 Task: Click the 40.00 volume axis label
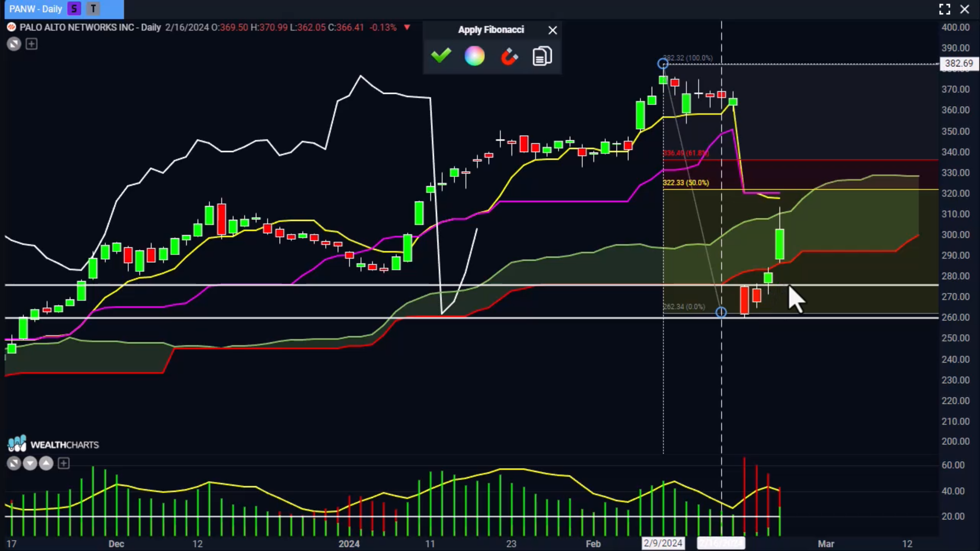tap(953, 491)
